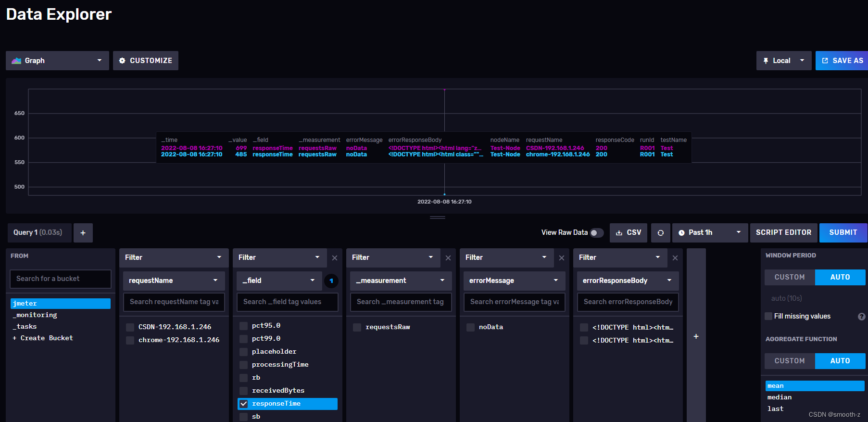This screenshot has width=868, height=422.
Task: Open the _field tag key dropdown
Action: pos(279,281)
